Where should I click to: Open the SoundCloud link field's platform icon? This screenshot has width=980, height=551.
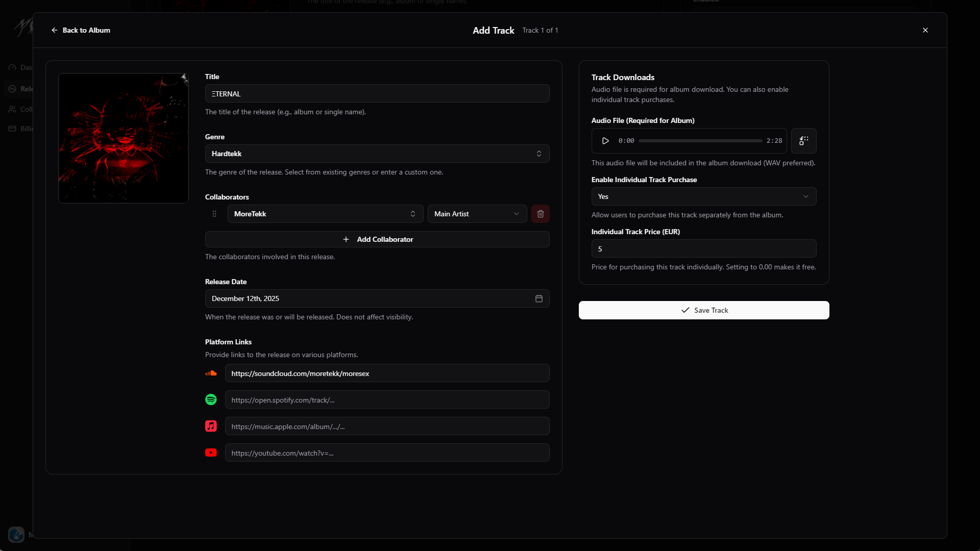(211, 373)
